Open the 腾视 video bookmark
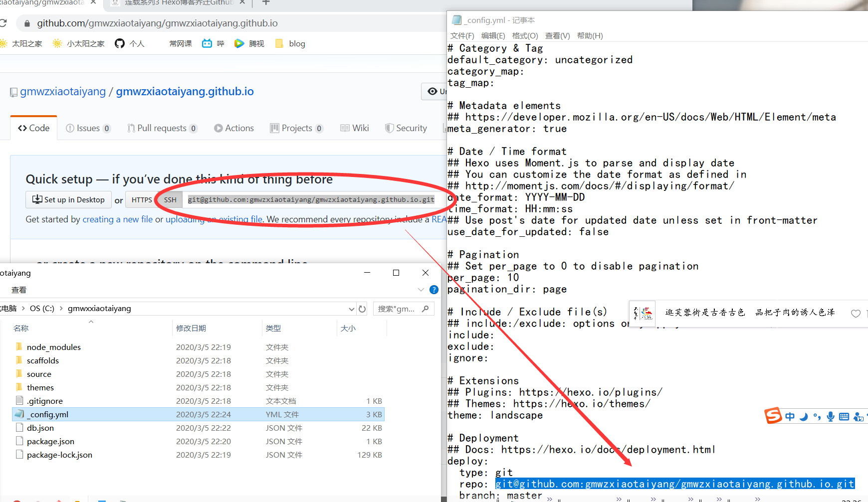The image size is (868, 502). pyautogui.click(x=249, y=44)
